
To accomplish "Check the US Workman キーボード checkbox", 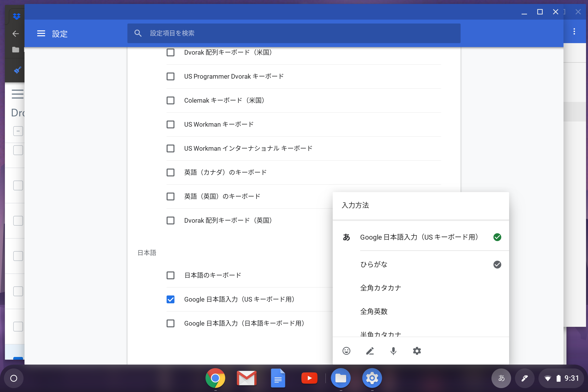I will [171, 124].
